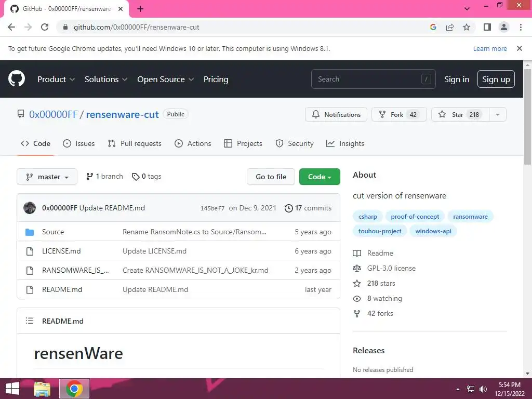Screen dimensions: 532x399
Task: Switch to the Issues tab
Action: coord(79,143)
